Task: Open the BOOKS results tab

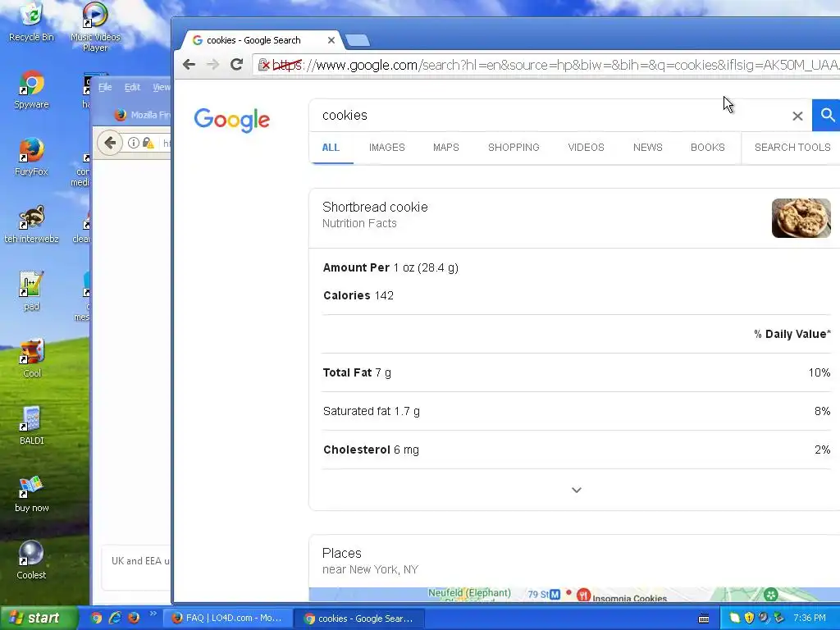Action: [708, 148]
